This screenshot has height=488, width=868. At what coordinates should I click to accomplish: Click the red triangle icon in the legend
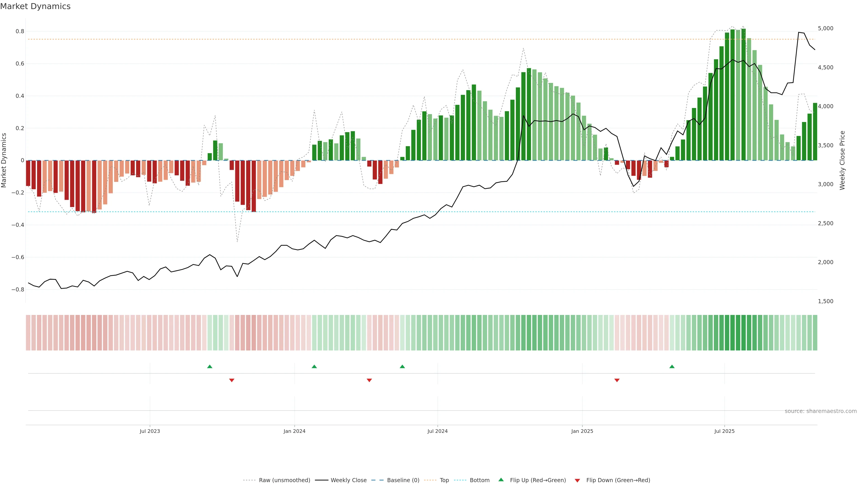click(577, 481)
